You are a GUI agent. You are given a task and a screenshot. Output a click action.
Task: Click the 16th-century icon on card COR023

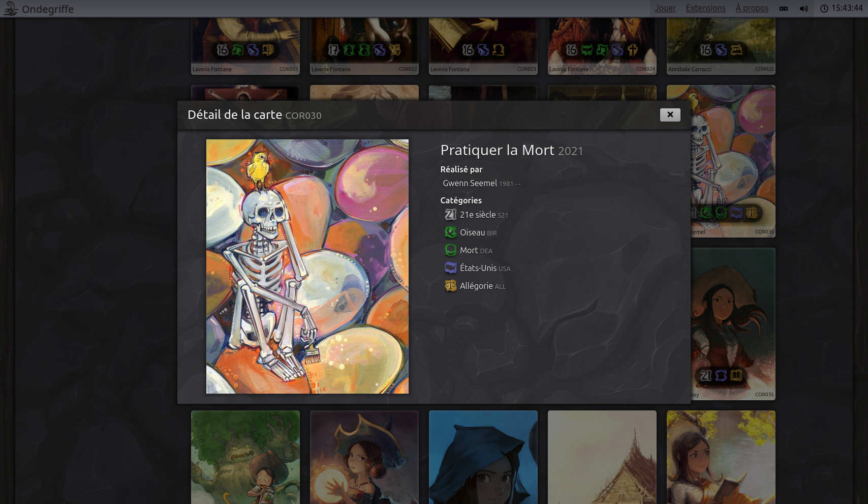click(x=468, y=50)
